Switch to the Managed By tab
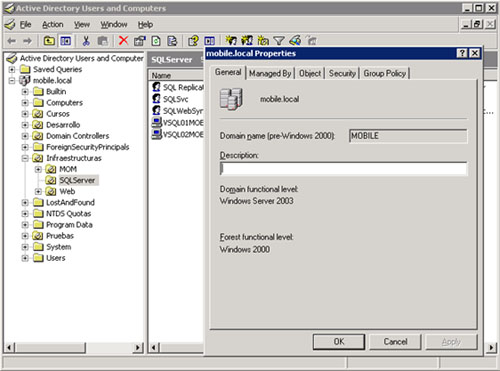Viewport: 500px width, 371px height. pyautogui.click(x=270, y=73)
